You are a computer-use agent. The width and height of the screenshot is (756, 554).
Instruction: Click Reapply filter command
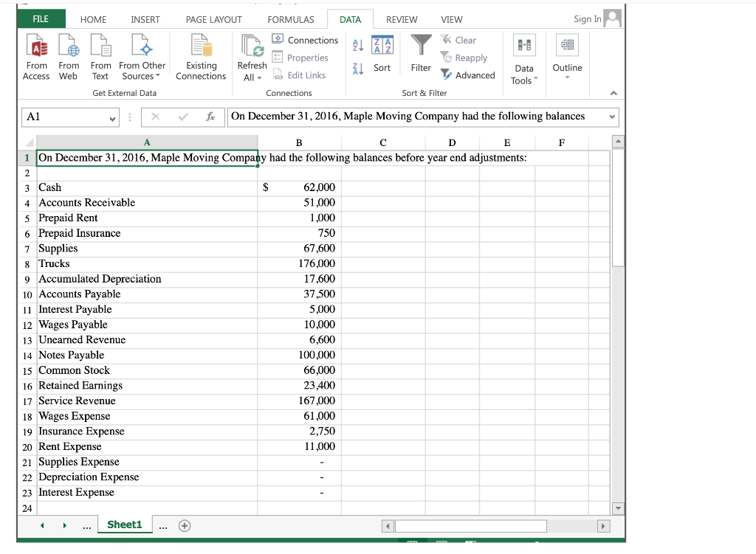(464, 58)
